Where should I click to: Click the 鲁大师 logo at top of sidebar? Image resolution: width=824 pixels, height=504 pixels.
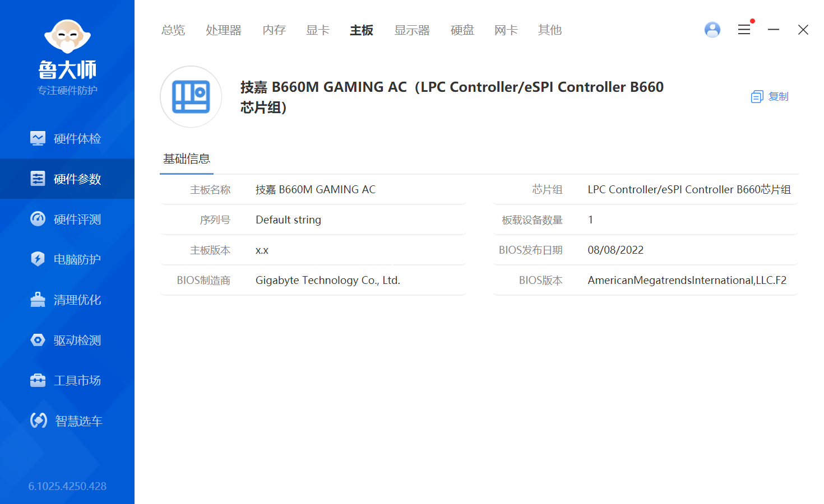[67, 49]
